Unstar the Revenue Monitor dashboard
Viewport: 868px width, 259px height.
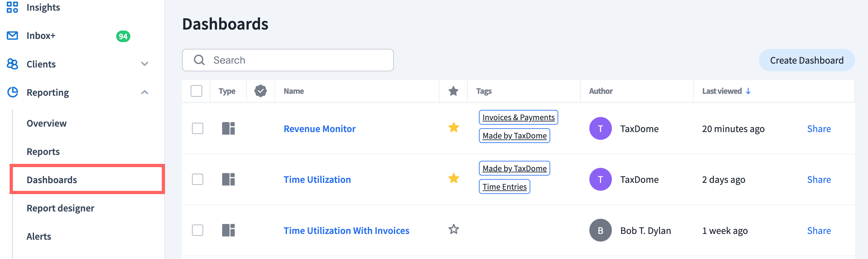point(454,128)
